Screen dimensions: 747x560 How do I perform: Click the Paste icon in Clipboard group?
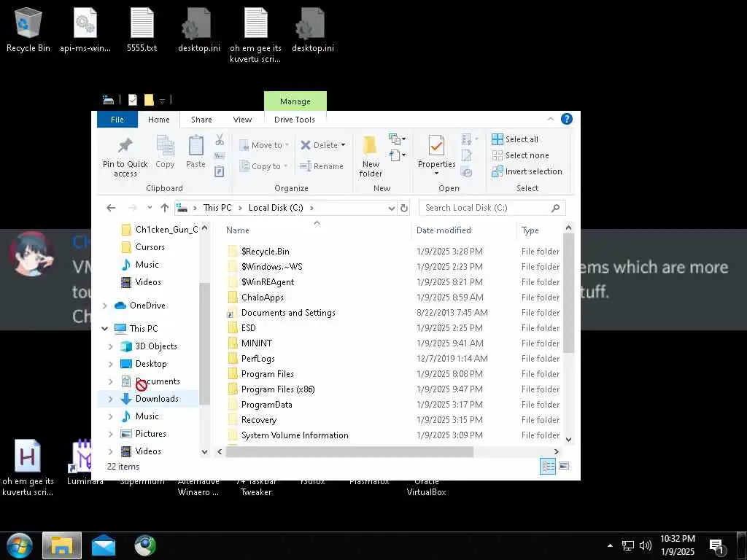coord(196,146)
